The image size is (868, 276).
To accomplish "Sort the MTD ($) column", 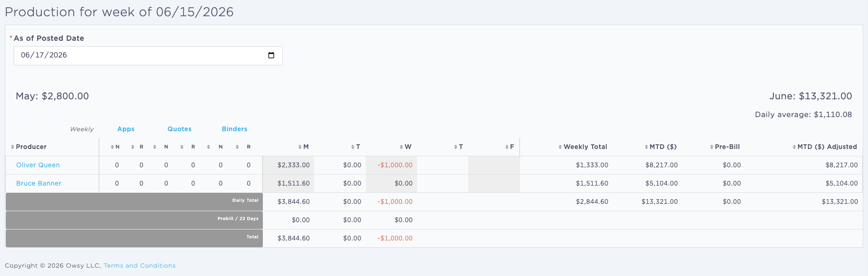I will point(661,147).
